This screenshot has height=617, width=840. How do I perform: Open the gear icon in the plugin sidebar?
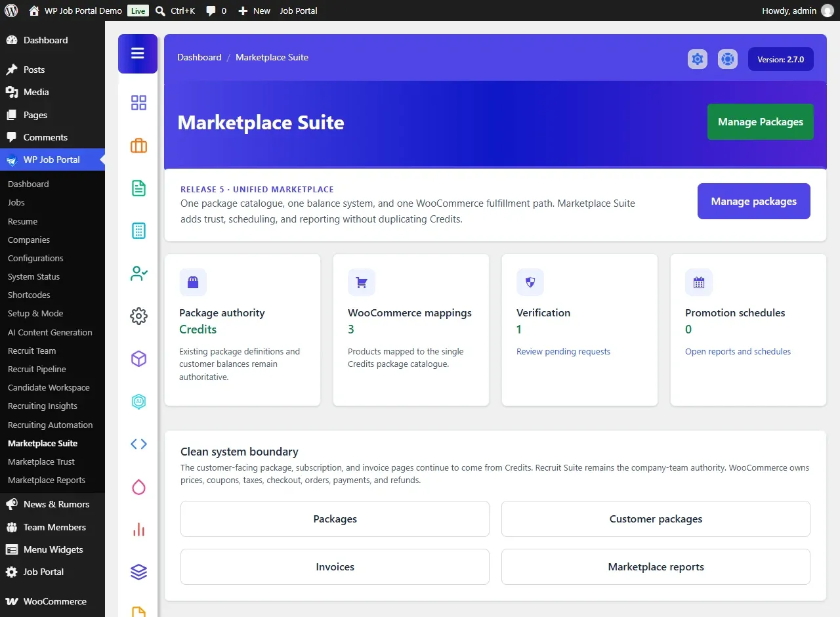coord(138,316)
